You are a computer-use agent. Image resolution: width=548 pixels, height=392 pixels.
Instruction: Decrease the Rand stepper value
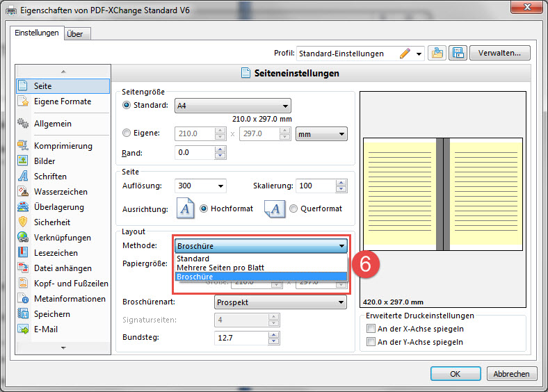(220, 156)
